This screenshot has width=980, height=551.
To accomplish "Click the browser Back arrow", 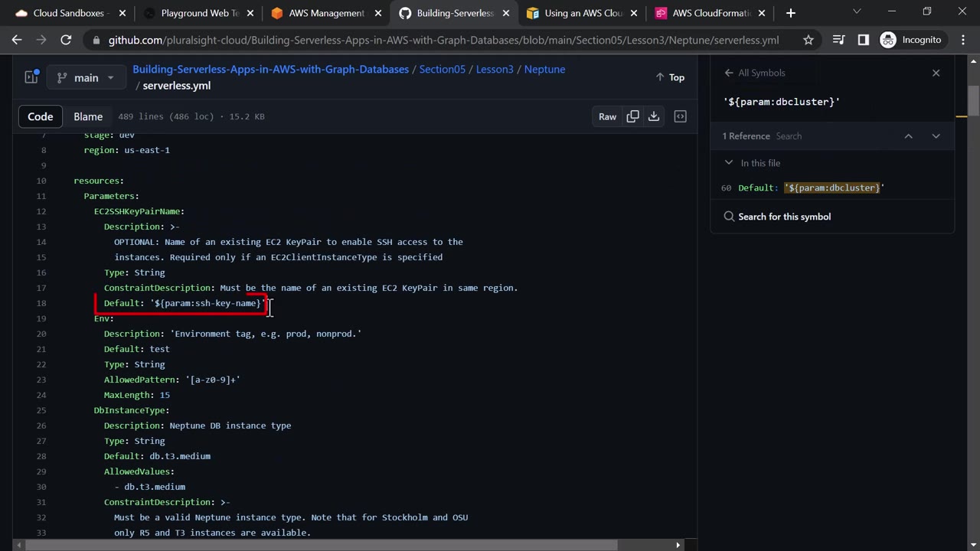I will [x=17, y=40].
